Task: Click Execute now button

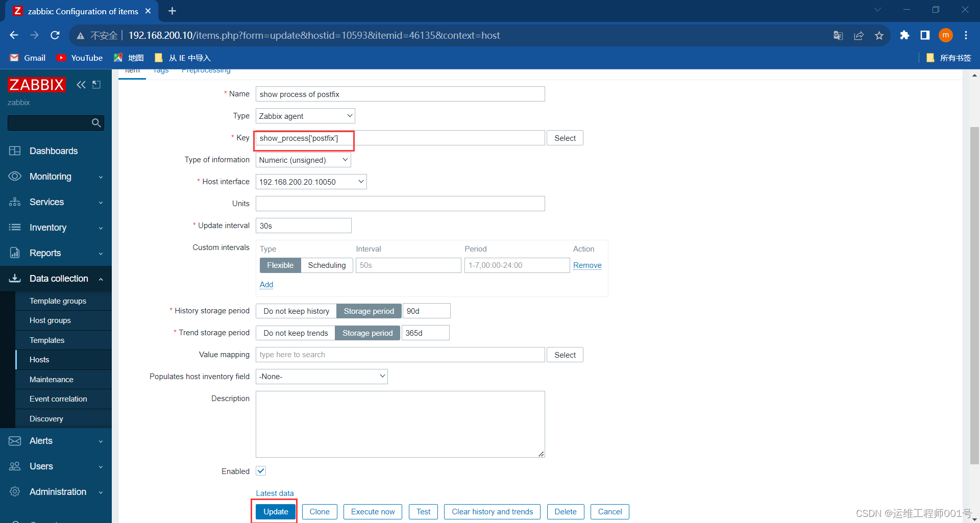Action: [373, 512]
